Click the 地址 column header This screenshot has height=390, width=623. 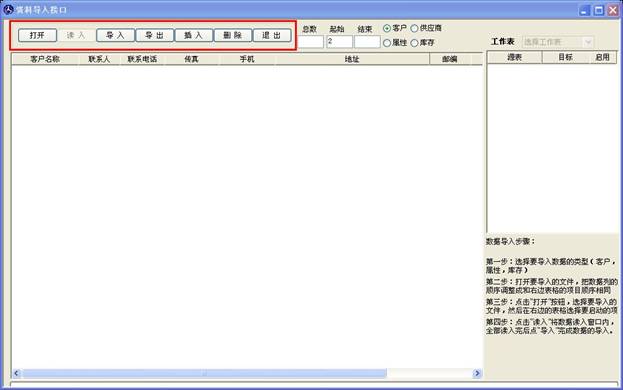click(352, 59)
